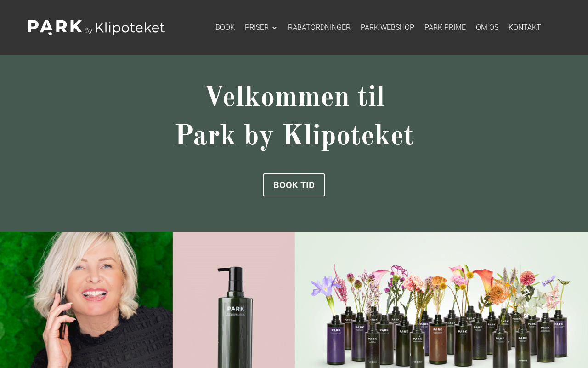Open the OM OS page

tap(487, 28)
